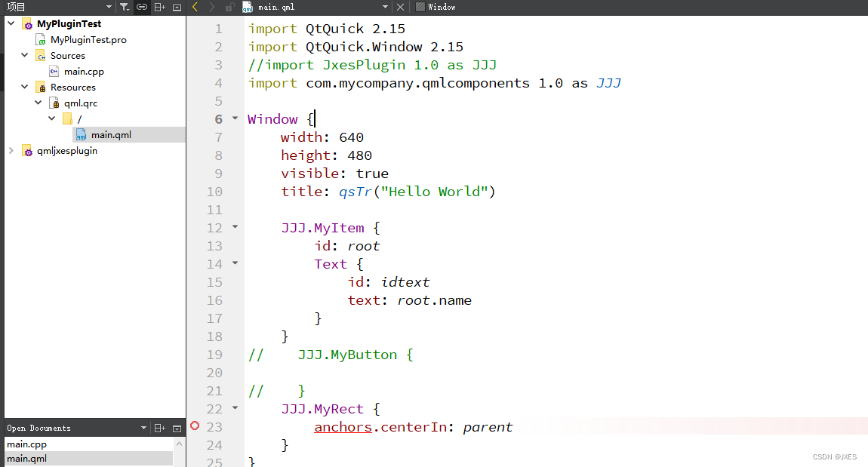Close the Open Documents pane
Viewport: 868px width, 467px height.
(177, 428)
